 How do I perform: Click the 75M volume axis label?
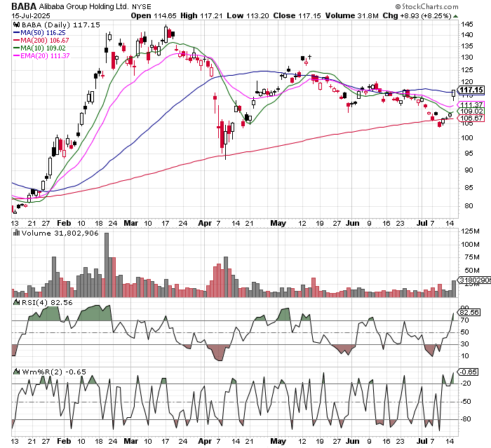click(472, 257)
